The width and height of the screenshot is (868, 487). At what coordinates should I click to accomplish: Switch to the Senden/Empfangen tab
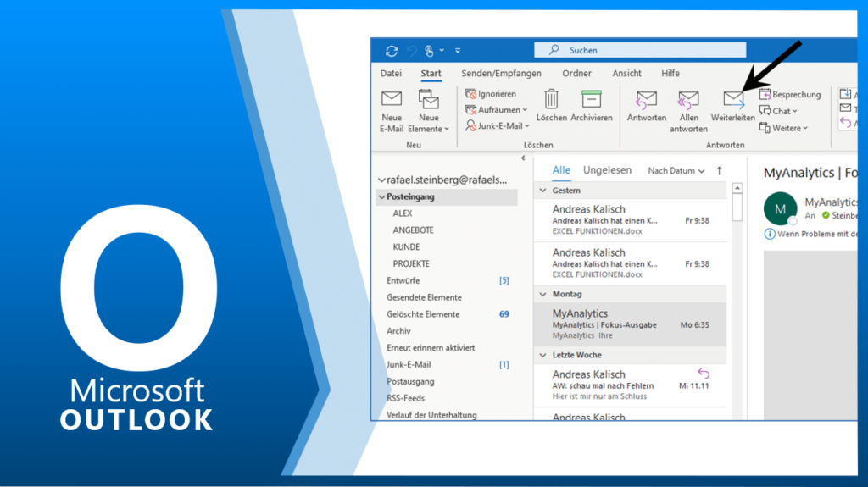(x=501, y=73)
